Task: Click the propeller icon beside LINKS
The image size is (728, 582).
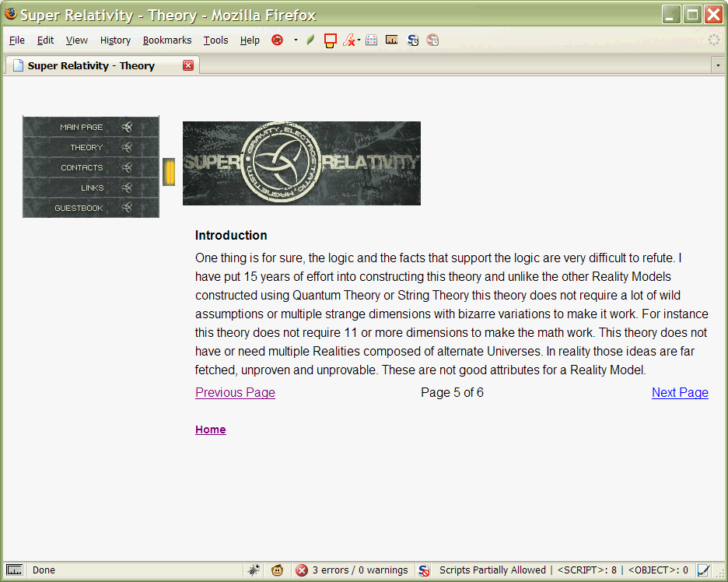Action: tap(128, 188)
